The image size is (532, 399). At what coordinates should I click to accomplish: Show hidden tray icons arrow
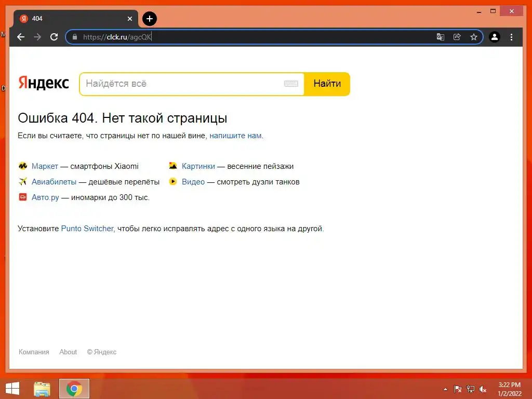tap(445, 389)
